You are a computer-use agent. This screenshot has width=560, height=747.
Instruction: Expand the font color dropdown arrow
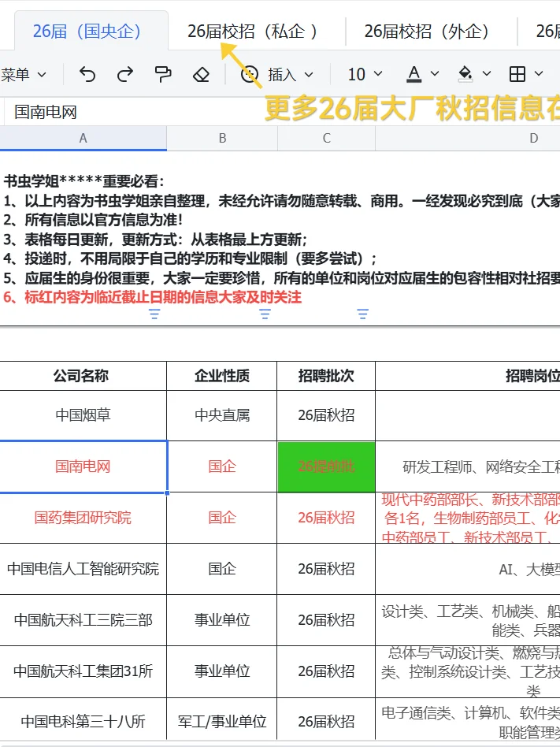pos(434,74)
